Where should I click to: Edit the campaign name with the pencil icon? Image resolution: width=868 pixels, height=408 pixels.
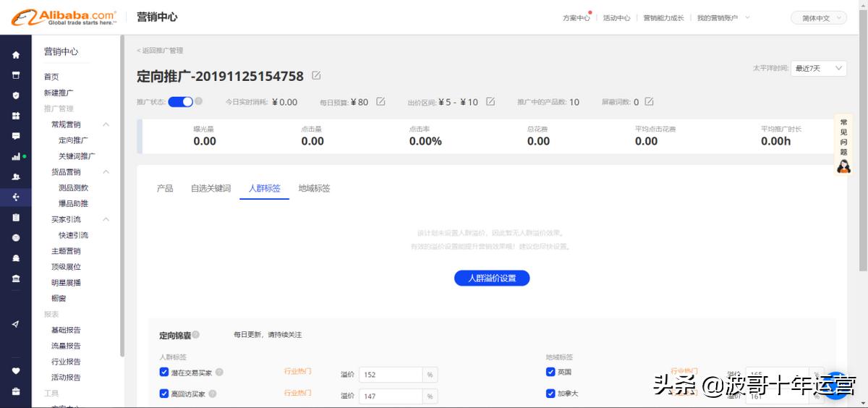point(316,76)
